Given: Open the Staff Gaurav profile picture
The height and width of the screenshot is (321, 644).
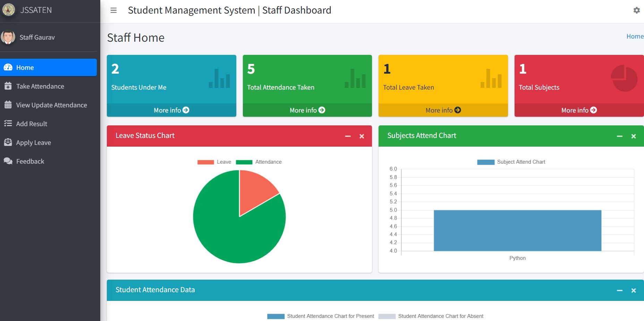Looking at the screenshot, I should (8, 37).
